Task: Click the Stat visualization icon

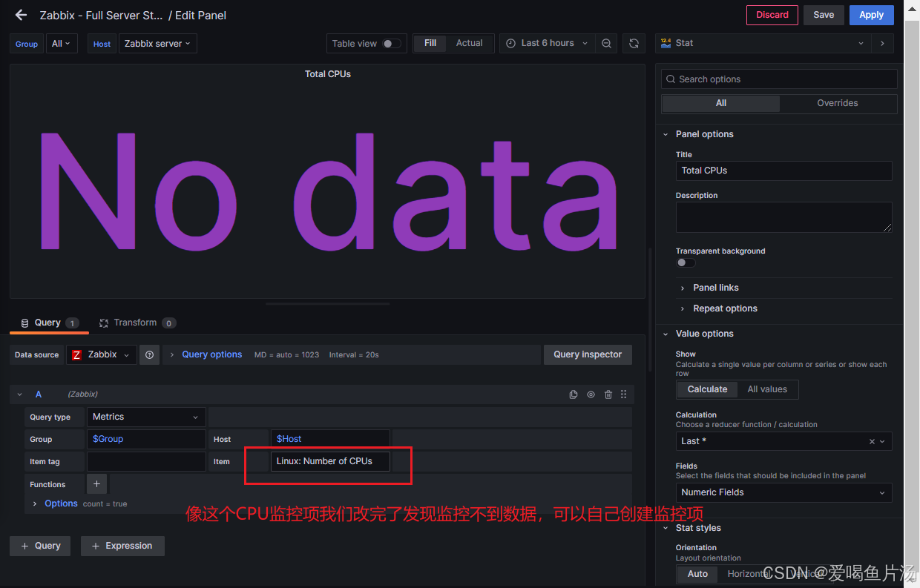Action: (666, 43)
